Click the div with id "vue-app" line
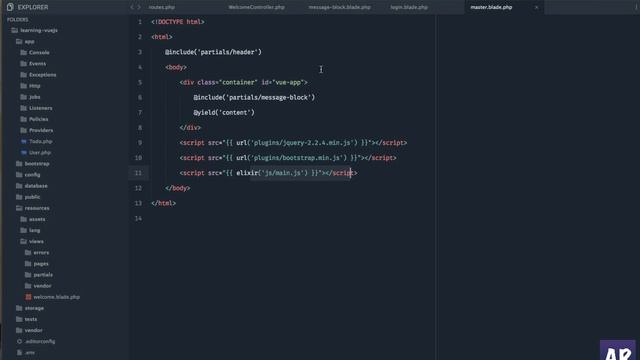This screenshot has height=360, width=640. [244, 82]
